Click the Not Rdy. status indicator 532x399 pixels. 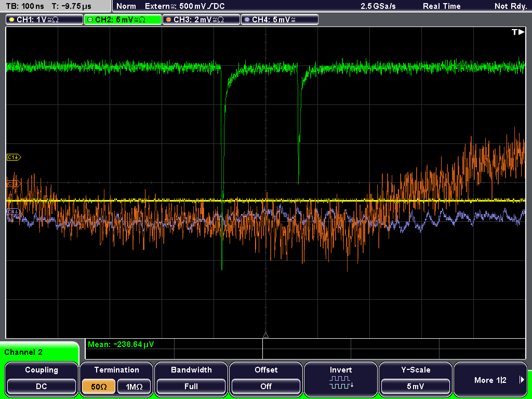(511, 6)
